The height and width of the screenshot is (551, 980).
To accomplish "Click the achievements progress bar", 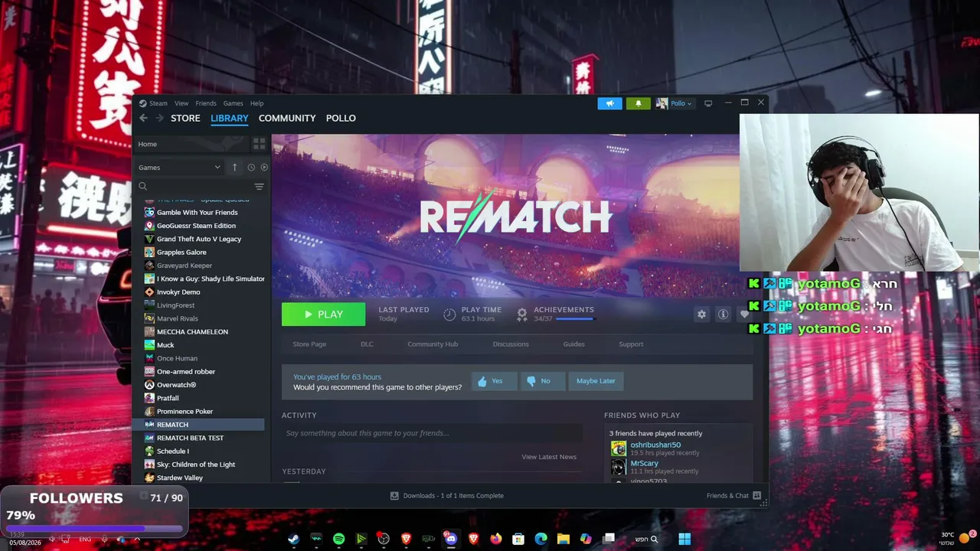I will coord(575,318).
